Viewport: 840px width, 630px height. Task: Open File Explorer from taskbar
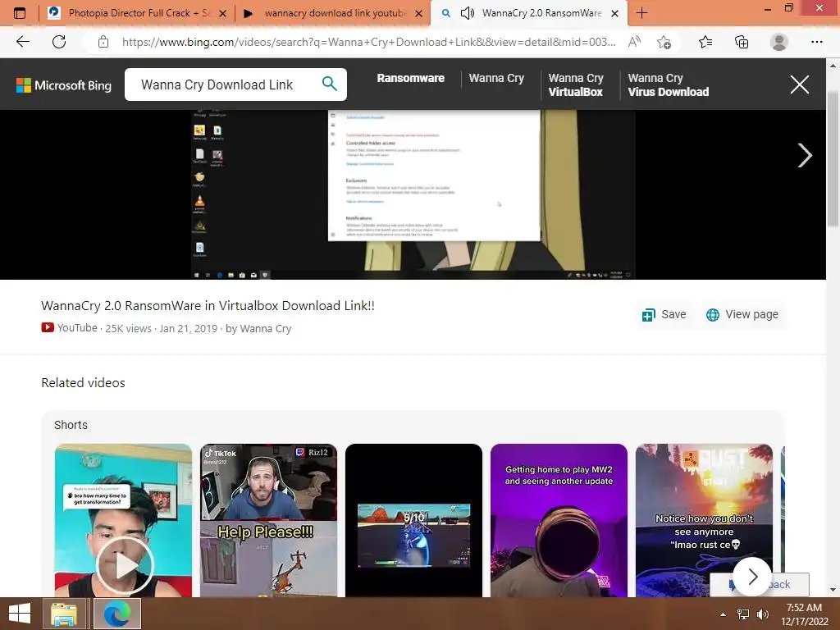tap(64, 614)
